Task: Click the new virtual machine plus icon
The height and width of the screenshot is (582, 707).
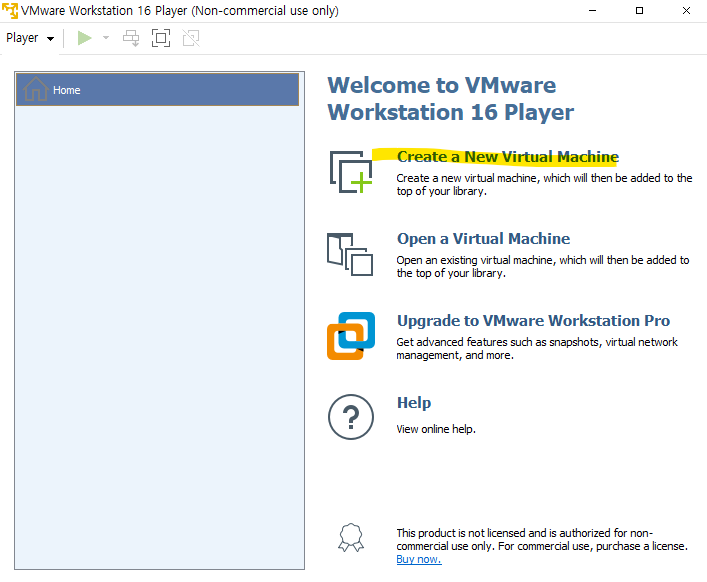Action: (351, 172)
